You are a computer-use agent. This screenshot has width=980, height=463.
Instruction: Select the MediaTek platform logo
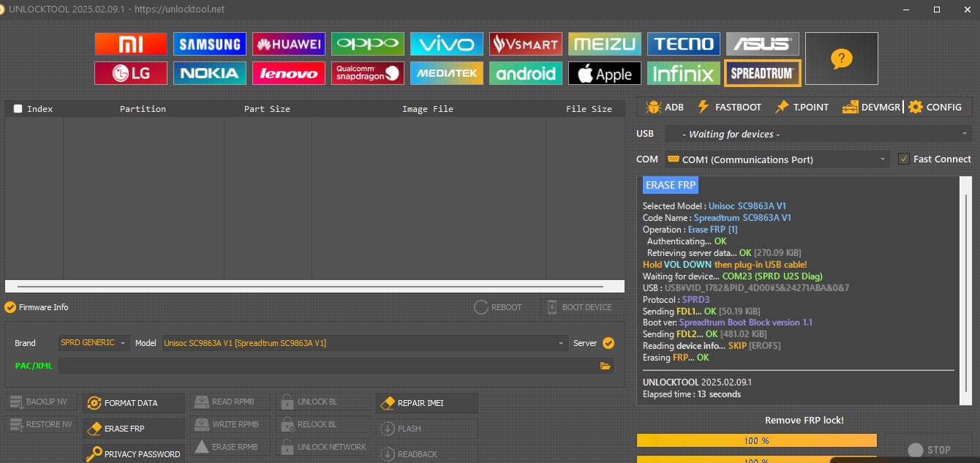point(447,73)
